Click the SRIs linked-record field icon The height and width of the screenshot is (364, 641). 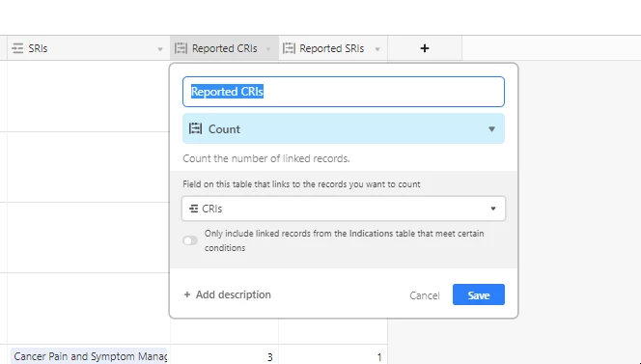coord(17,48)
